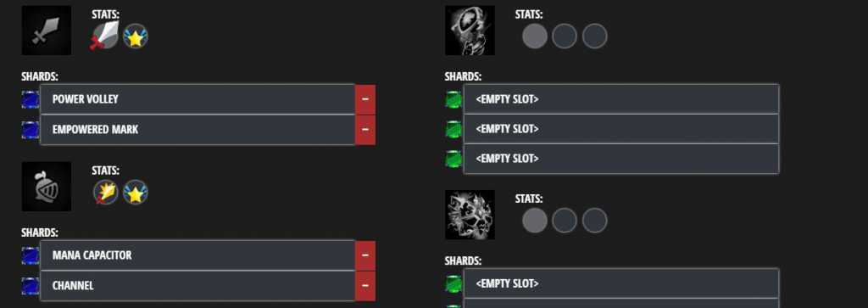Click the sword weapon slot icon

coord(47,31)
